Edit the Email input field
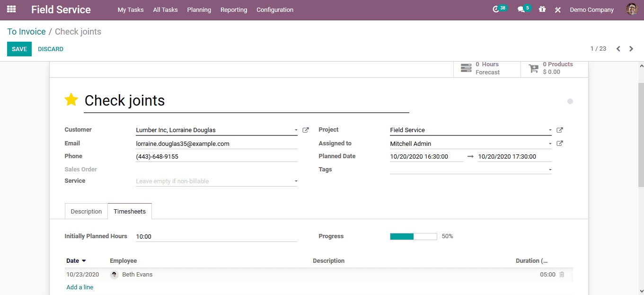The width and height of the screenshot is (644, 295). coord(217,143)
